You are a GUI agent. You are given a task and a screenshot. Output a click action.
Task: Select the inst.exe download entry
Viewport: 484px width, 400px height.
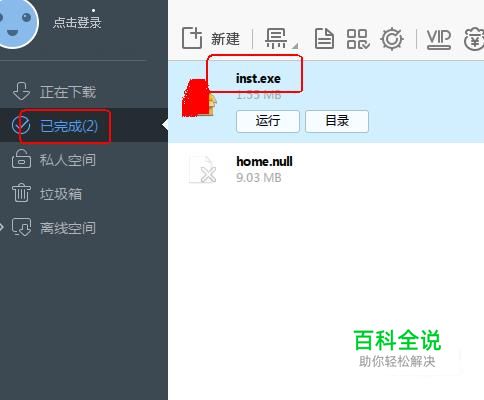(326, 102)
